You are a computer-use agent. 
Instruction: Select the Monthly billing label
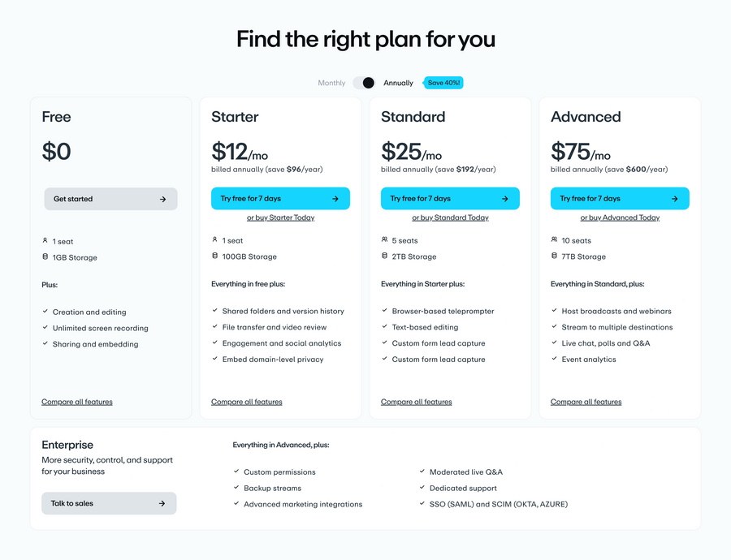pyautogui.click(x=331, y=82)
